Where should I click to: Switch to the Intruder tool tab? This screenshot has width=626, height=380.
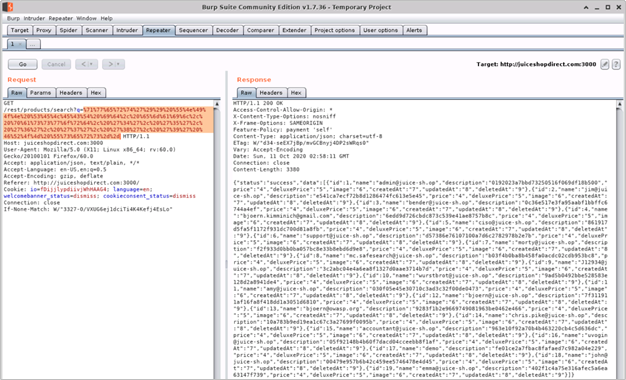(x=127, y=30)
